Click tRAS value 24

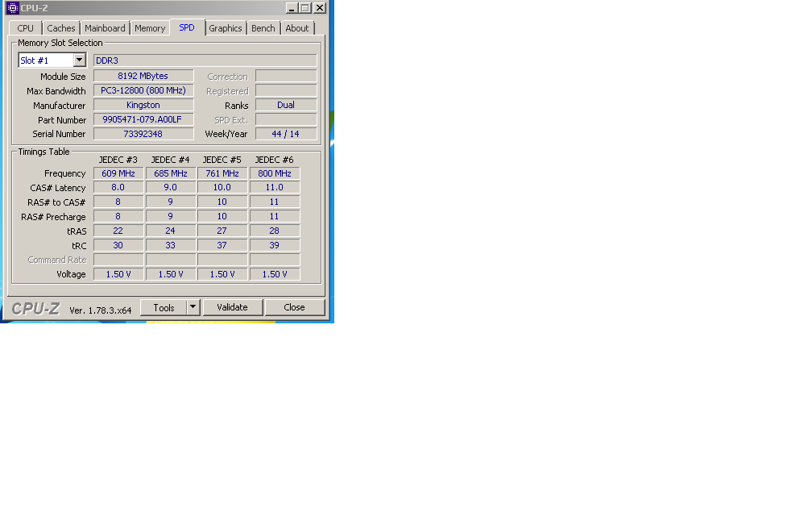171,231
